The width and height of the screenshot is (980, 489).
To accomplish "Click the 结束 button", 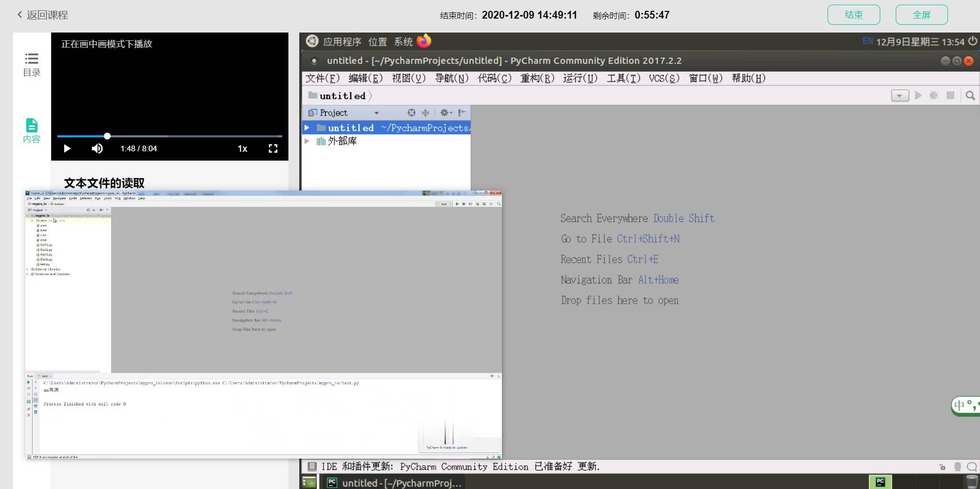I will point(853,15).
